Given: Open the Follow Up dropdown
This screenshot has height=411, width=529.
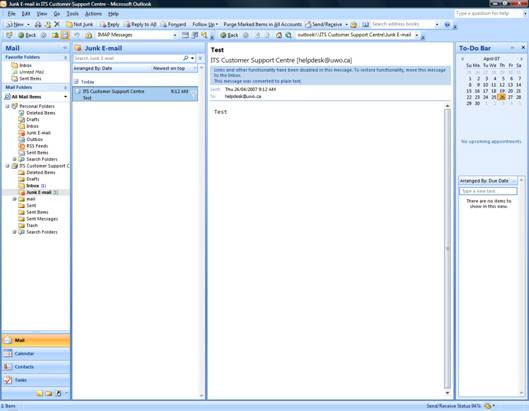Looking at the screenshot, I should point(205,24).
